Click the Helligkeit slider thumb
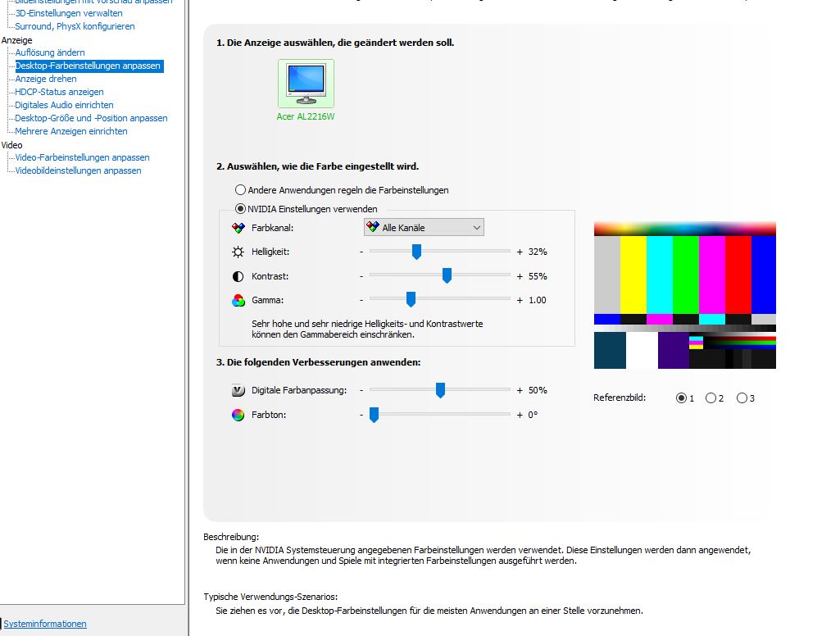 click(x=416, y=252)
